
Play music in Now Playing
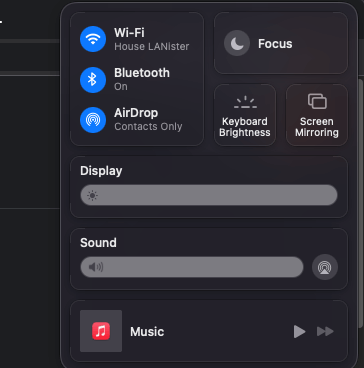pos(299,332)
